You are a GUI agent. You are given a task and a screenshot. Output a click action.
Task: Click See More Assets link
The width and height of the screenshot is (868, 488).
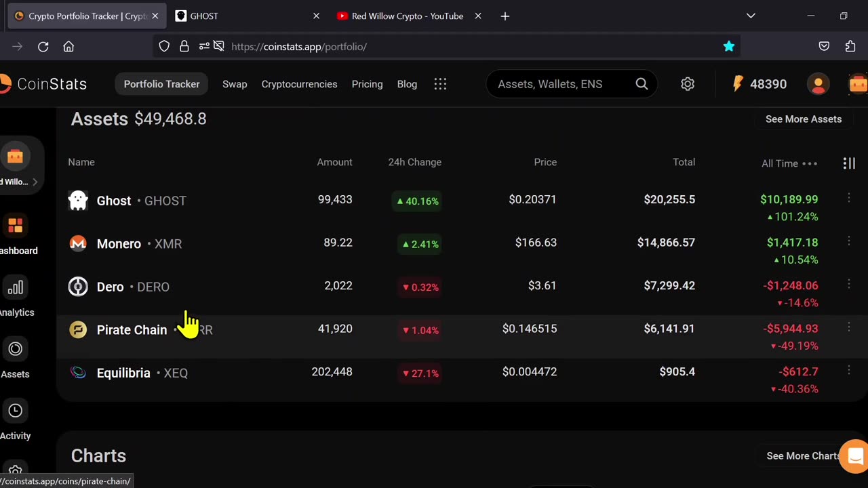[x=804, y=119]
